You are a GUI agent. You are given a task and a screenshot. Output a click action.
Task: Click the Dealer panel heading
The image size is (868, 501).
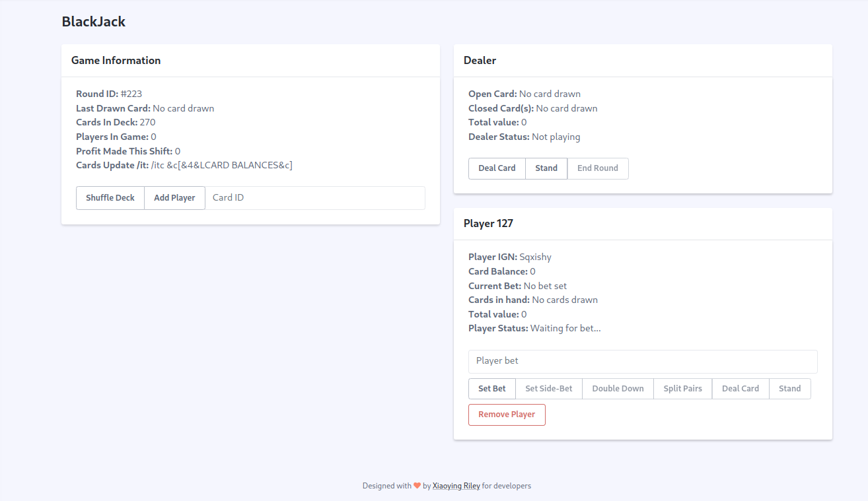click(x=480, y=61)
